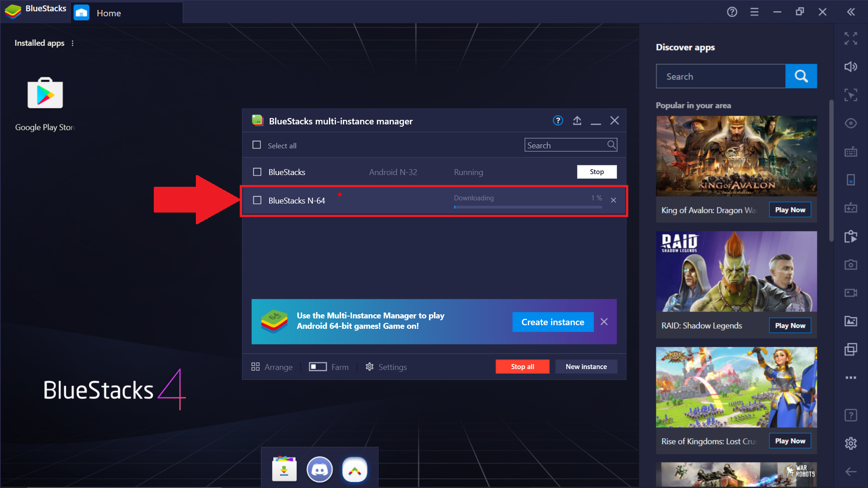Check the Select all checkbox
The height and width of the screenshot is (488, 868).
pos(256,145)
